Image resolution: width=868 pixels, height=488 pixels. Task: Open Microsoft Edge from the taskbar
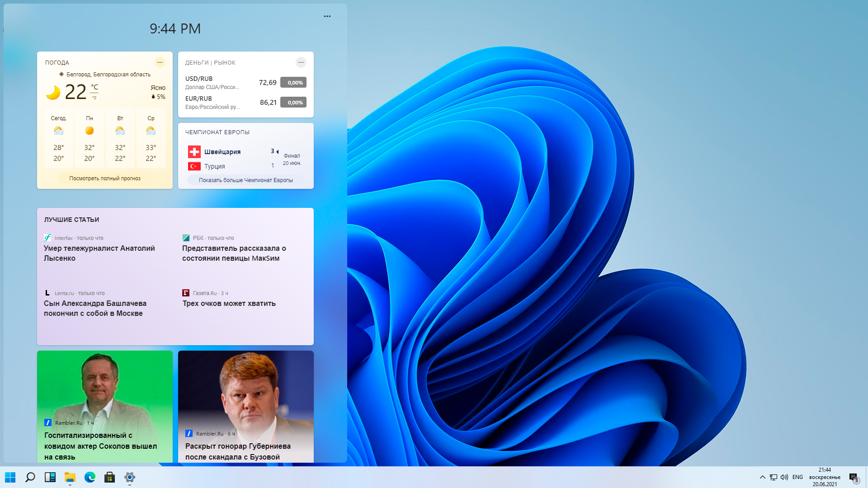(90, 477)
